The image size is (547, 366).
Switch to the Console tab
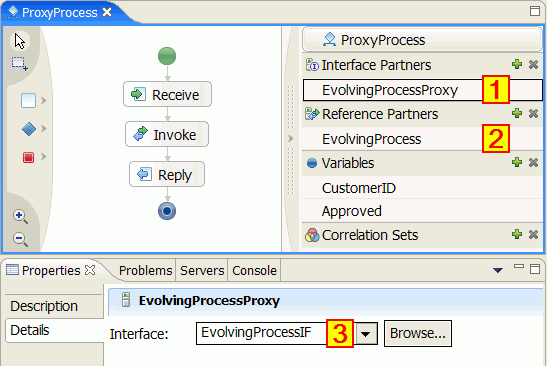click(x=254, y=270)
